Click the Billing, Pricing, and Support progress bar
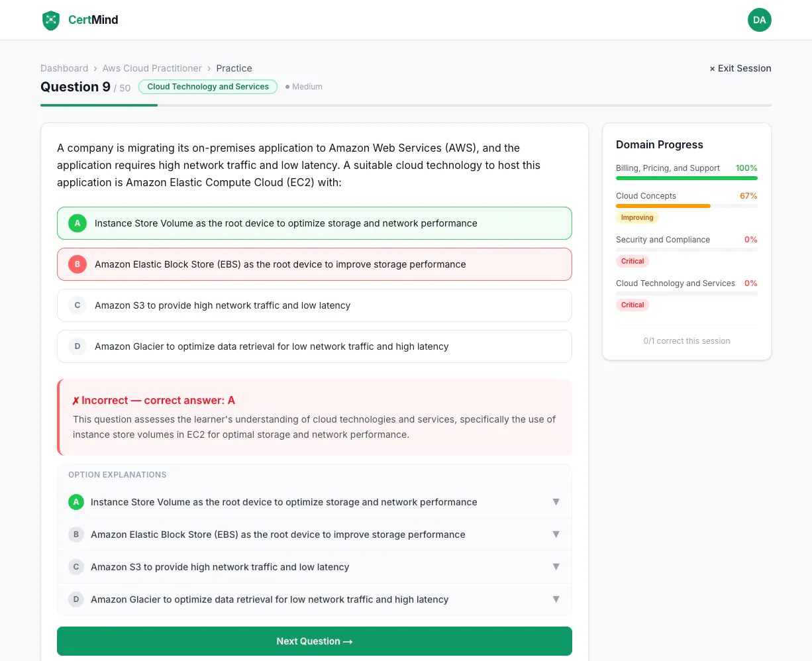The image size is (812, 661). (x=687, y=178)
